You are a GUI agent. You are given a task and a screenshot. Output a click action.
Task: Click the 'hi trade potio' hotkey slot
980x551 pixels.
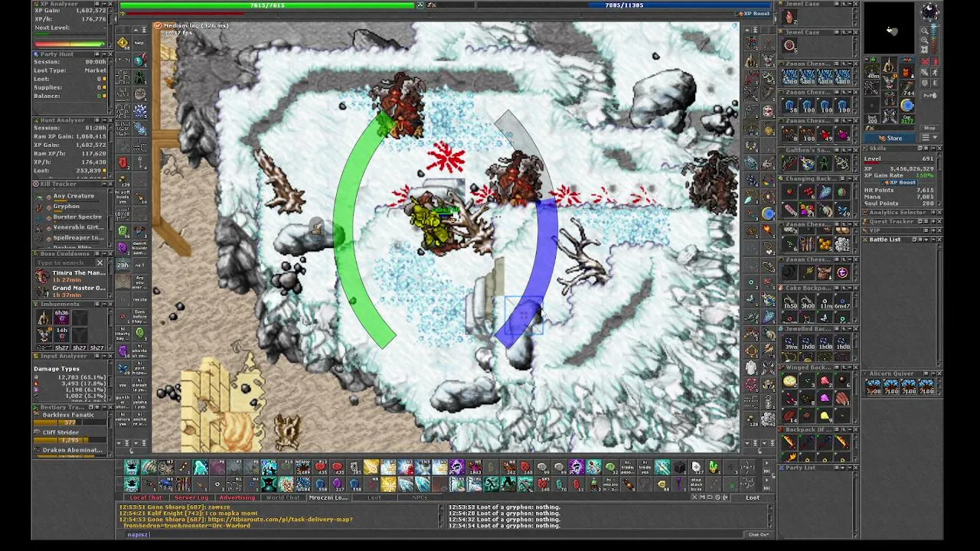628,467
